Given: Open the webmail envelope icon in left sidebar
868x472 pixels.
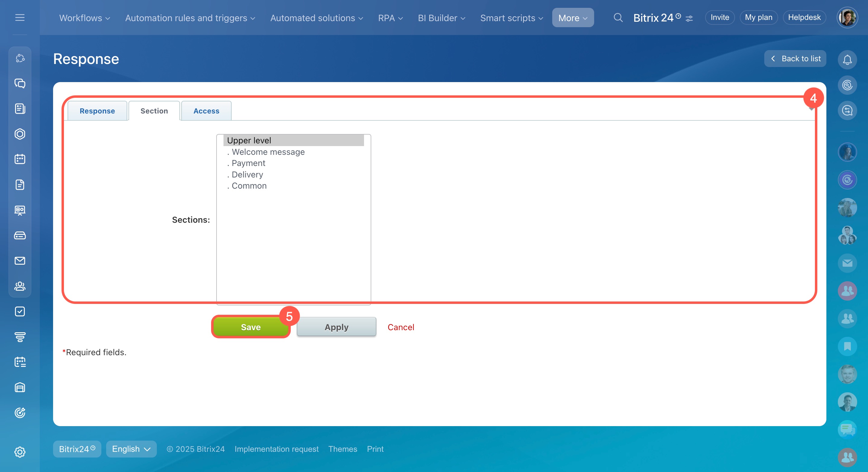Looking at the screenshot, I should (20, 261).
